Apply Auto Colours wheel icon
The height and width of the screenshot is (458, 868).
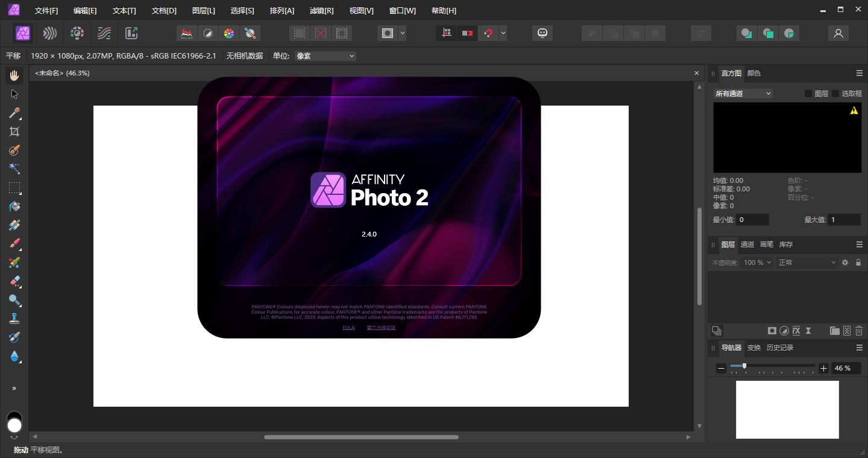228,33
